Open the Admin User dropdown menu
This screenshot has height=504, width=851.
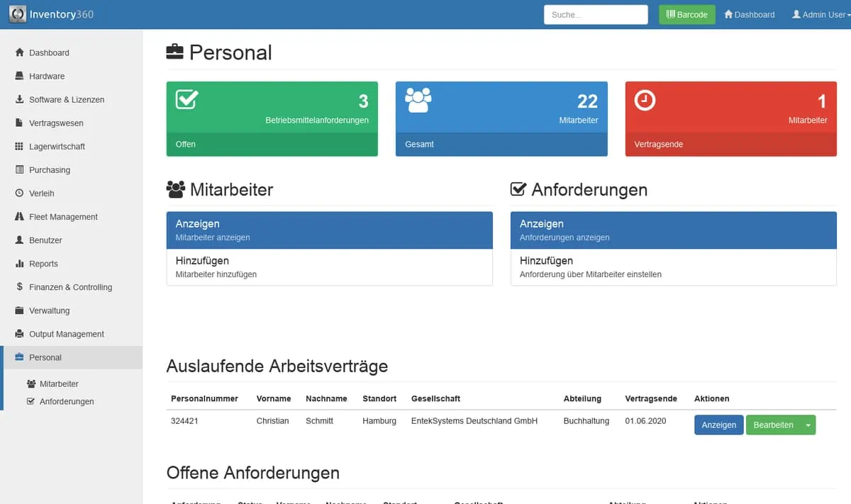821,15
